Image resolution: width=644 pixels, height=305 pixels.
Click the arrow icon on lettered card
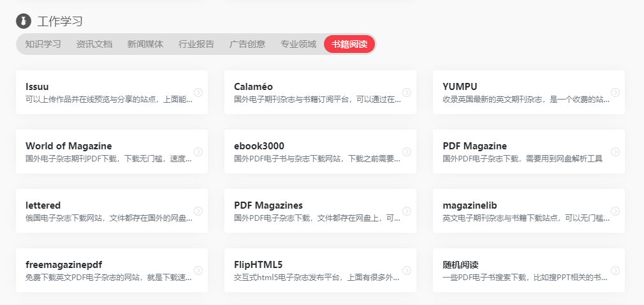click(x=198, y=211)
